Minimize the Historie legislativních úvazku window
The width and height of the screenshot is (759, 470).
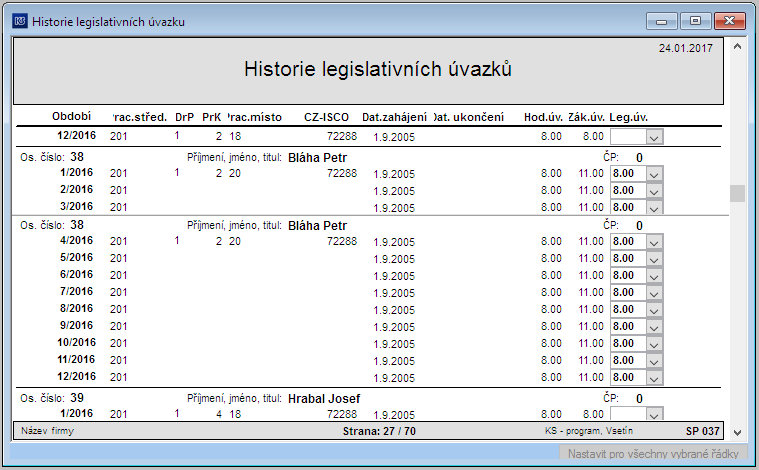pyautogui.click(x=662, y=21)
